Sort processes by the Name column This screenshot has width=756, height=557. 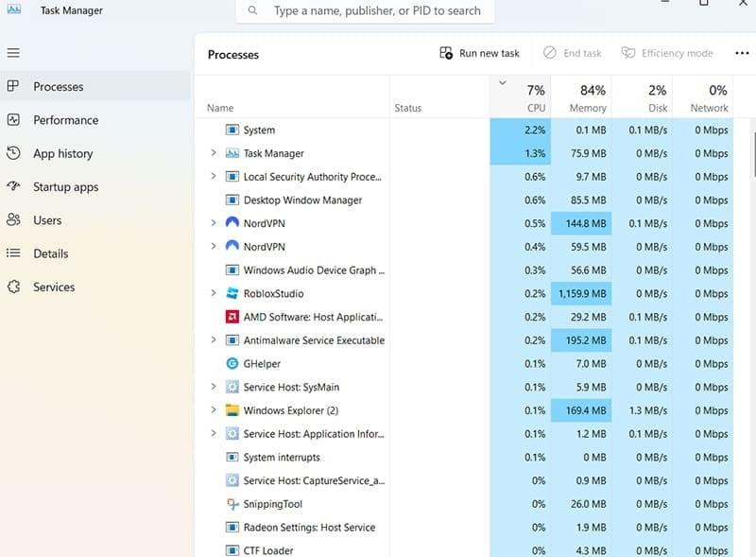294,96
